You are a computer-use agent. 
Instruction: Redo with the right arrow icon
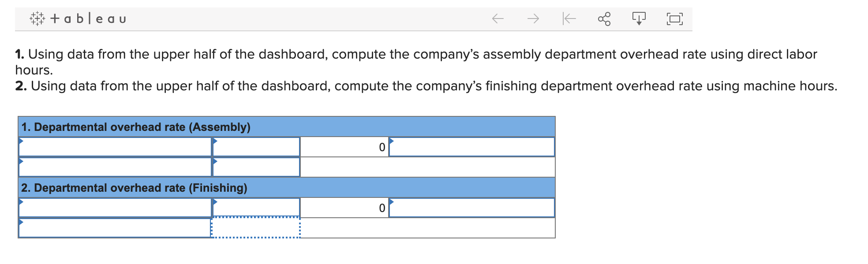533,19
